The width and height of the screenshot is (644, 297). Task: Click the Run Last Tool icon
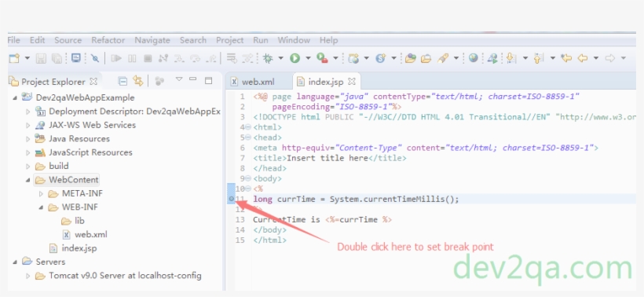click(x=322, y=58)
